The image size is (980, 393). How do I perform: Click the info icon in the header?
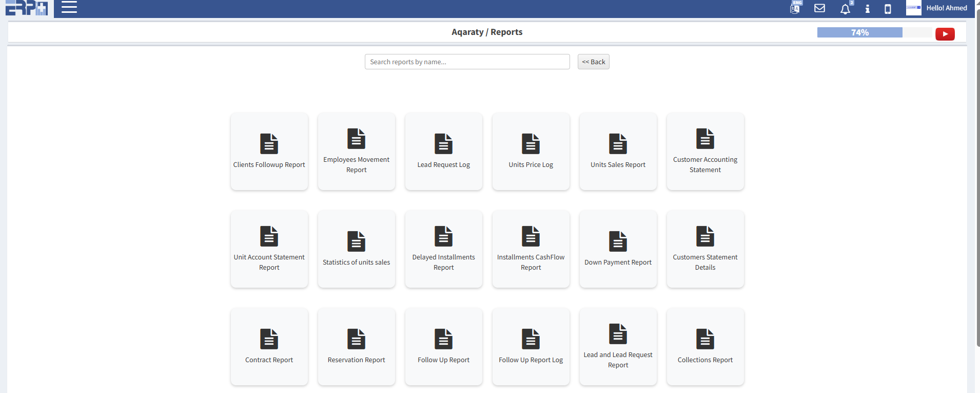(867, 9)
